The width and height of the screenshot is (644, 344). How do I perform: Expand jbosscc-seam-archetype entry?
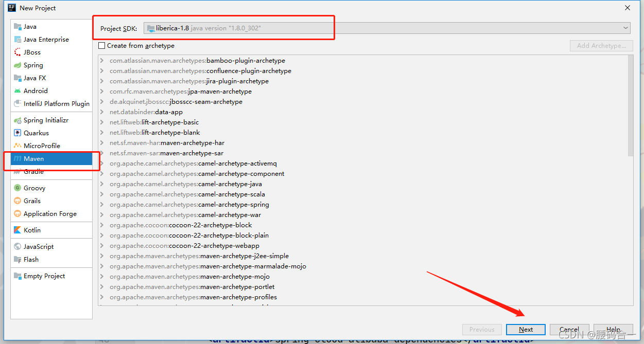tap(102, 102)
